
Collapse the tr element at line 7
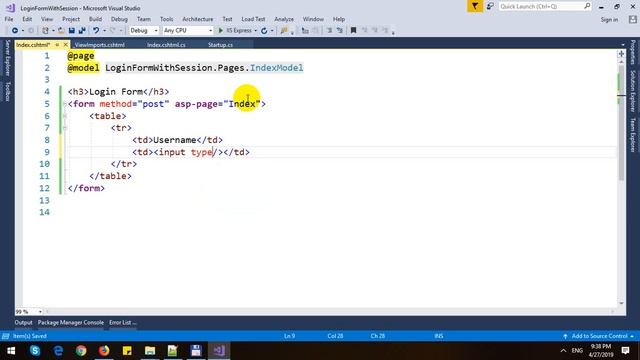point(65,128)
